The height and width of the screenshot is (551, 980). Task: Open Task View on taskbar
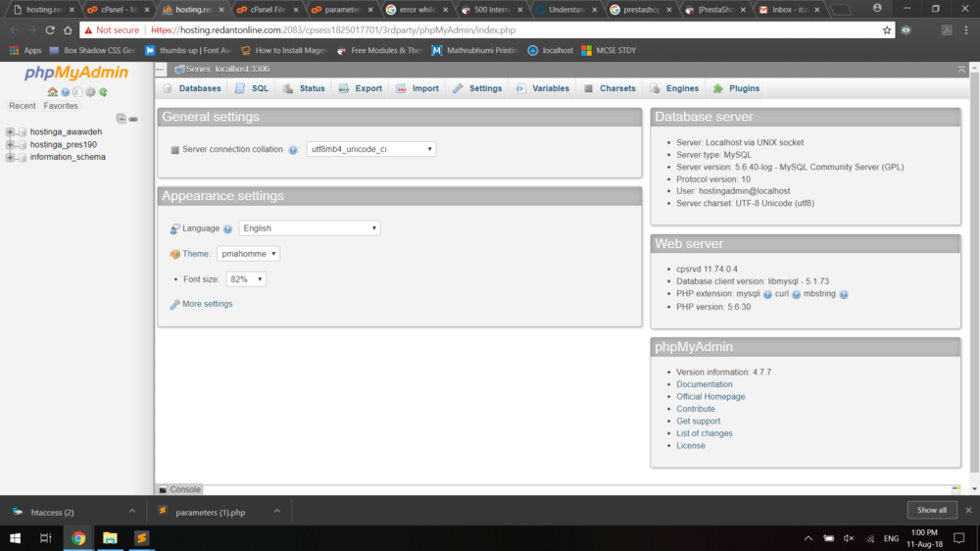46,538
